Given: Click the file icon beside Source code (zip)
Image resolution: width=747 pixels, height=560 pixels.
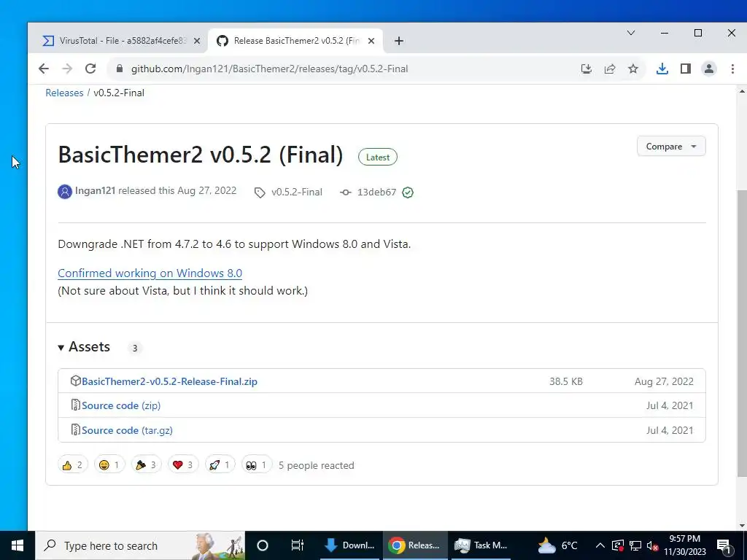Looking at the screenshot, I should 75,405.
